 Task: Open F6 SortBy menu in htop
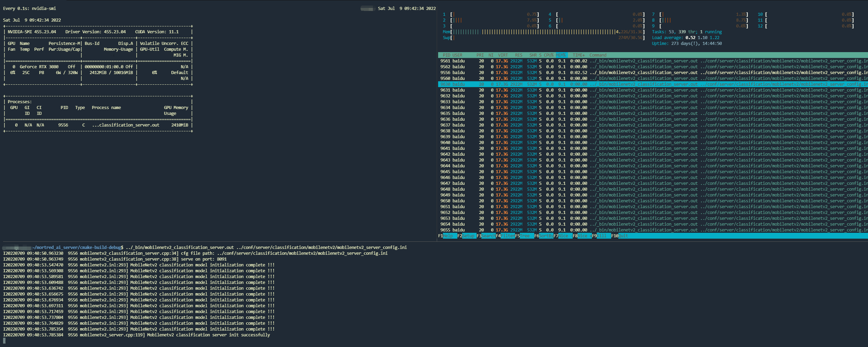544,236
